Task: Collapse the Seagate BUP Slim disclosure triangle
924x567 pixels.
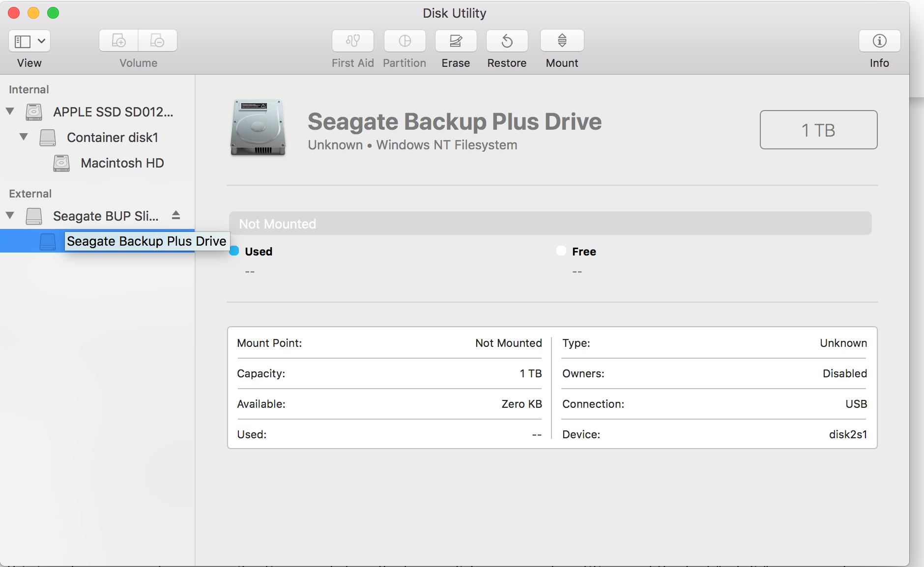Action: pyautogui.click(x=10, y=216)
